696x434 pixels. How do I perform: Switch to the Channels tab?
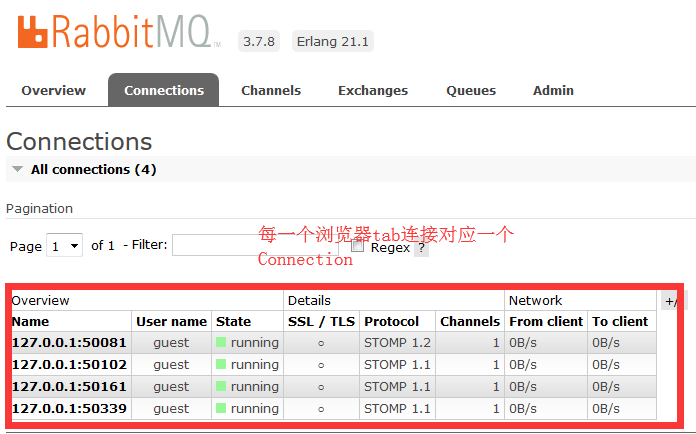(x=271, y=91)
